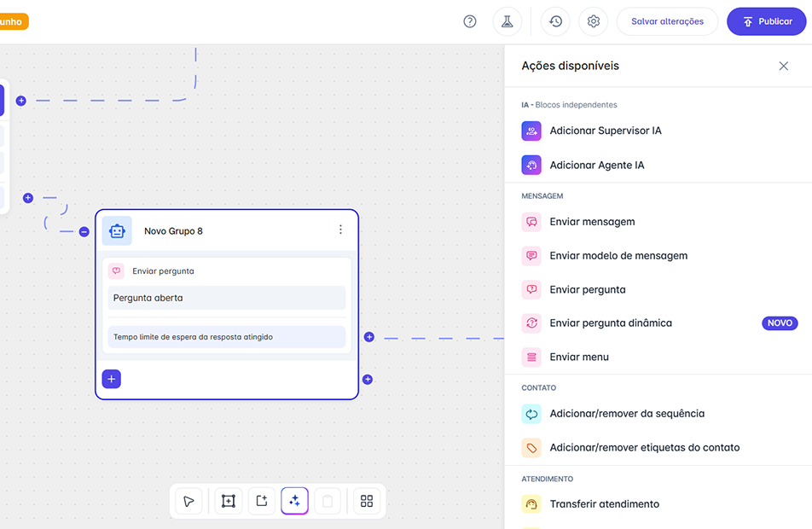812x529 pixels.
Task: Select the add frame group tool
Action: [x=229, y=501]
